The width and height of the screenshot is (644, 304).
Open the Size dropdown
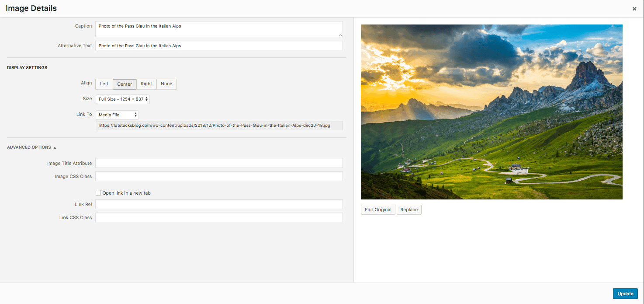(123, 99)
